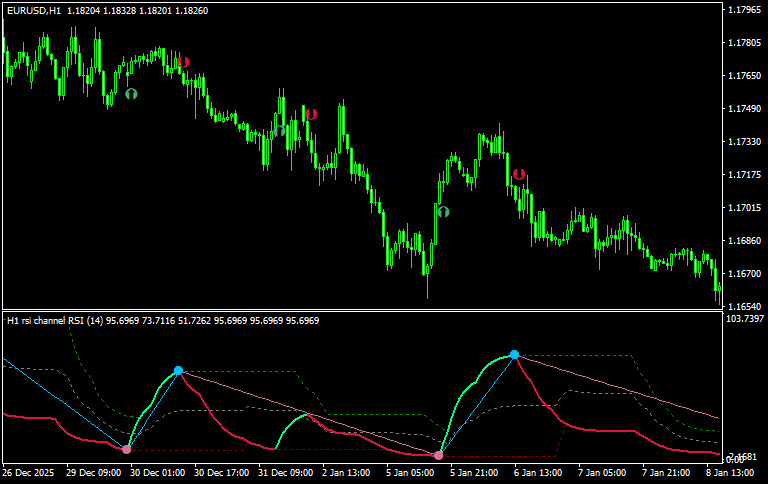Image resolution: width=768 pixels, height=484 pixels.
Task: Click the EURUSD,H1 chart title label
Action: coord(33,10)
